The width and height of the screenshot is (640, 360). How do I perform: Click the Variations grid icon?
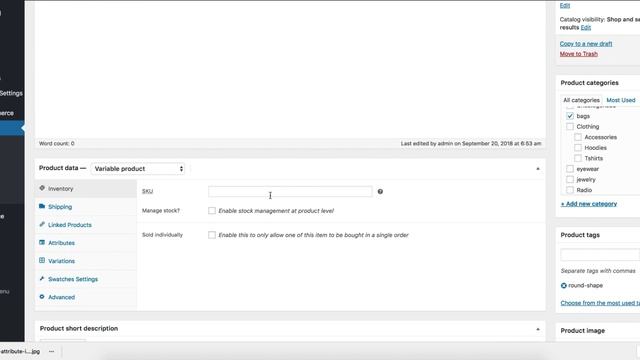point(42,260)
